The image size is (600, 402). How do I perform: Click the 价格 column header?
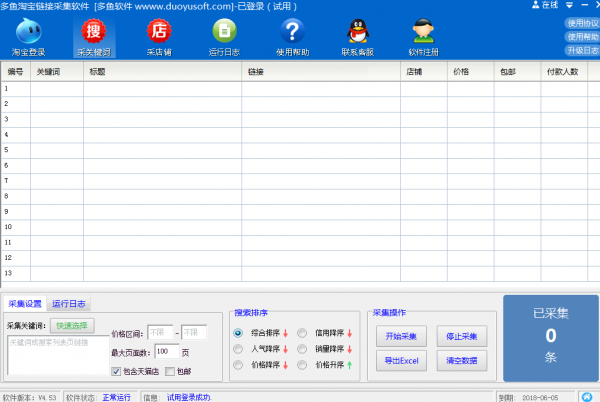(471, 72)
